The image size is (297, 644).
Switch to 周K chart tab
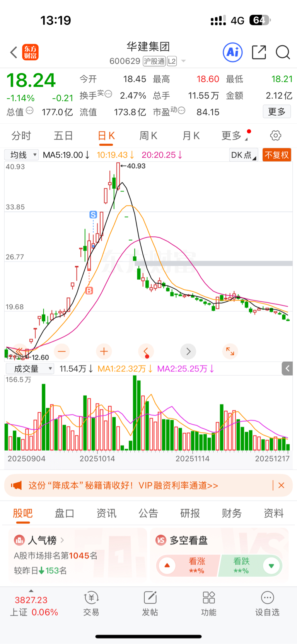[x=148, y=136]
